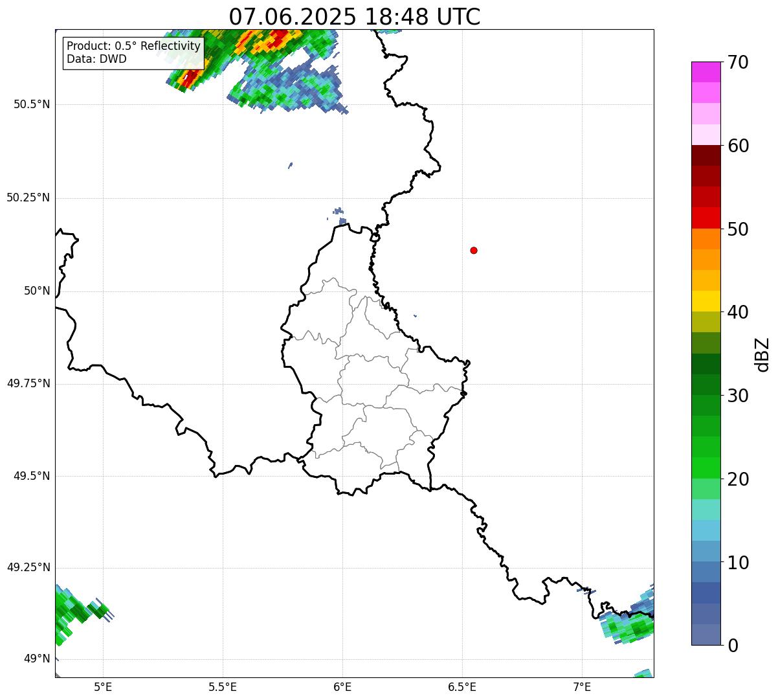The image size is (778, 700).
Task: Click the "7°E" longitude label
Action: [x=582, y=686]
